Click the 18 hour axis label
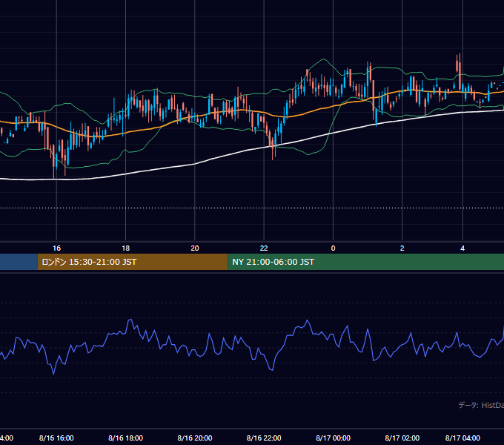 coord(126,248)
